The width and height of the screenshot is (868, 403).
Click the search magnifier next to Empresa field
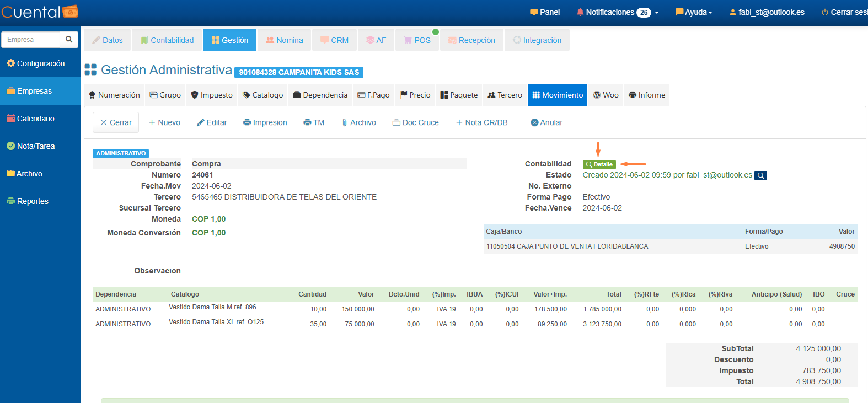click(x=69, y=40)
